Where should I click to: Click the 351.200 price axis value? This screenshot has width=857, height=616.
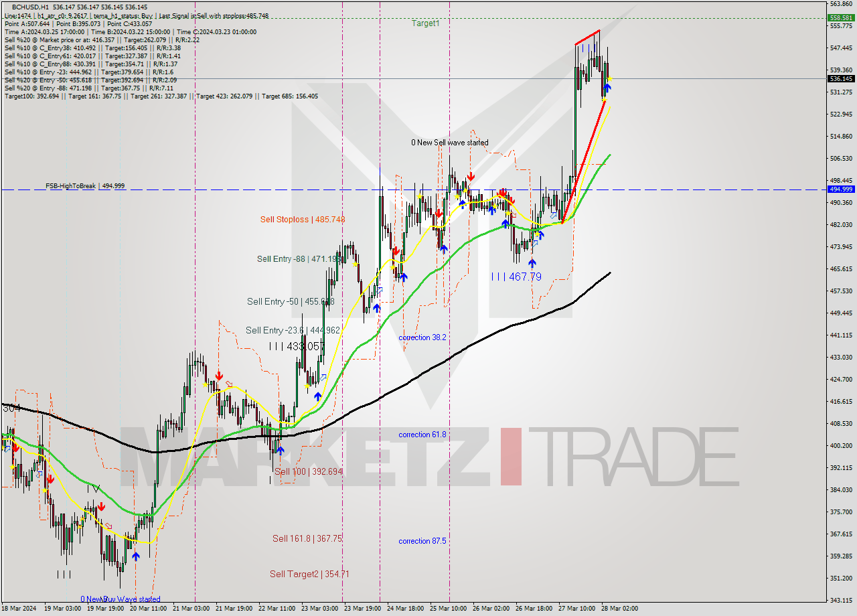(x=841, y=578)
